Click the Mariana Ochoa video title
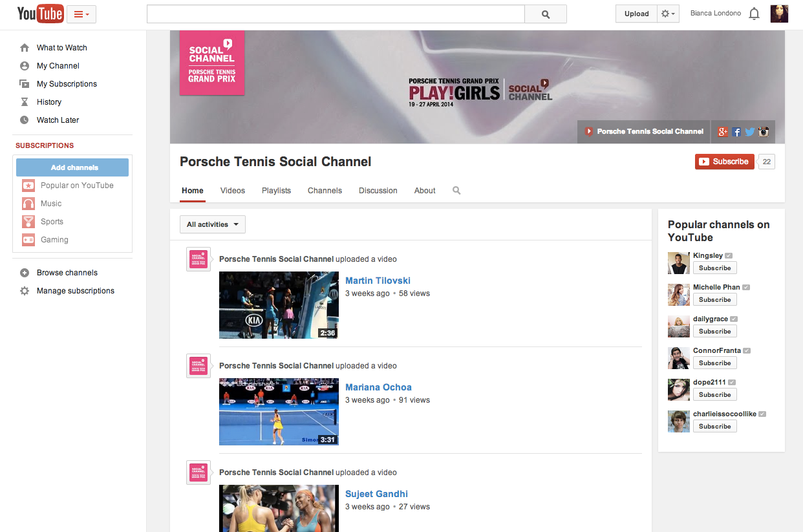 point(378,387)
